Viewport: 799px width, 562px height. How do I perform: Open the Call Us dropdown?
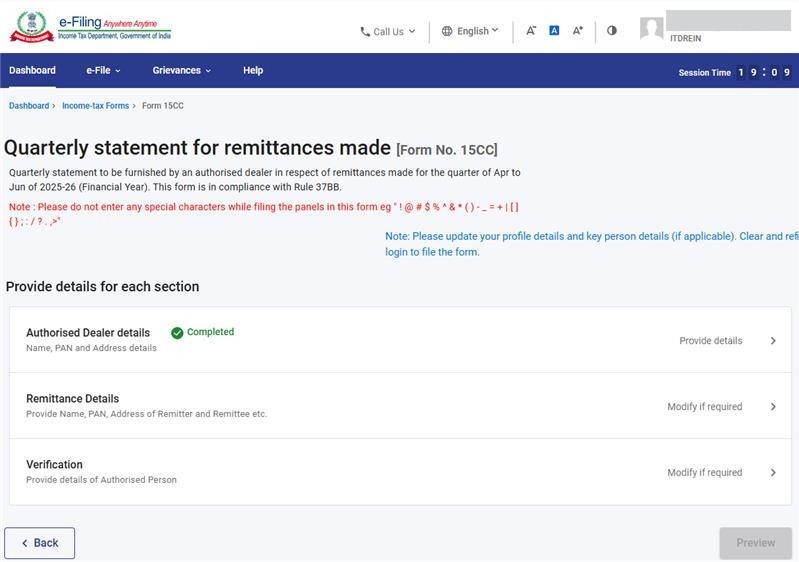coord(387,31)
